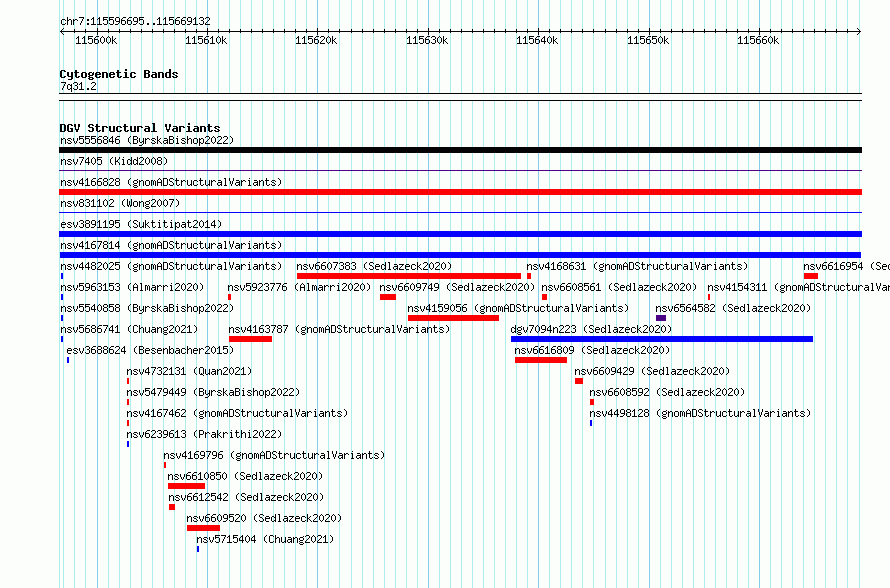
Task: Click nsv4159056 gnomAD variant label
Action: pyautogui.click(x=518, y=308)
